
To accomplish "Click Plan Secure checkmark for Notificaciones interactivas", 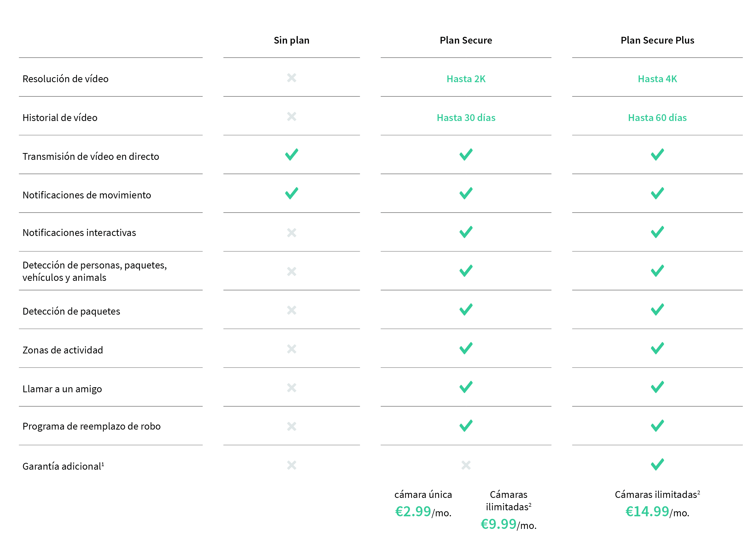I will (465, 232).
